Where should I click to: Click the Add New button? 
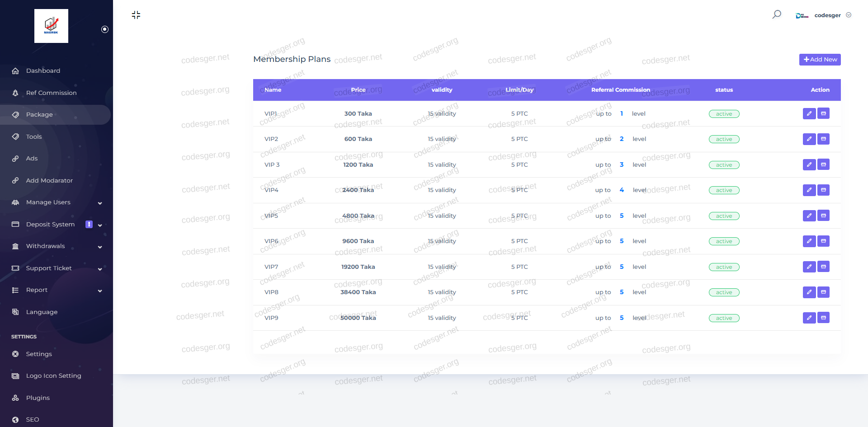tap(820, 60)
